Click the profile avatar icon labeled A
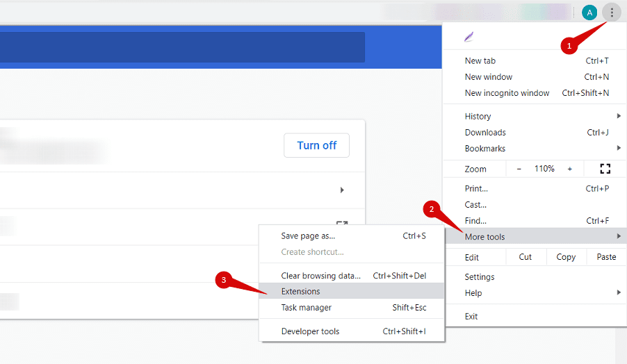Viewport: 627px width, 364px height. pyautogui.click(x=589, y=12)
